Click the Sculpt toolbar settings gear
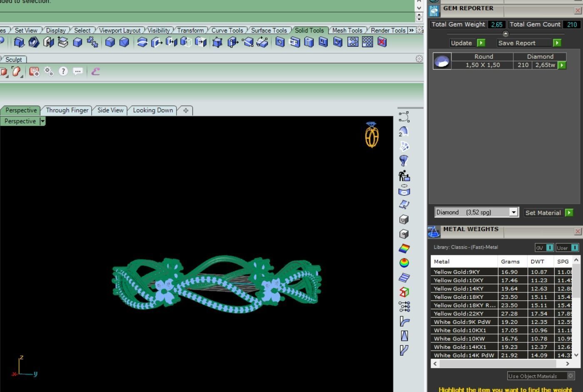 [x=419, y=59]
